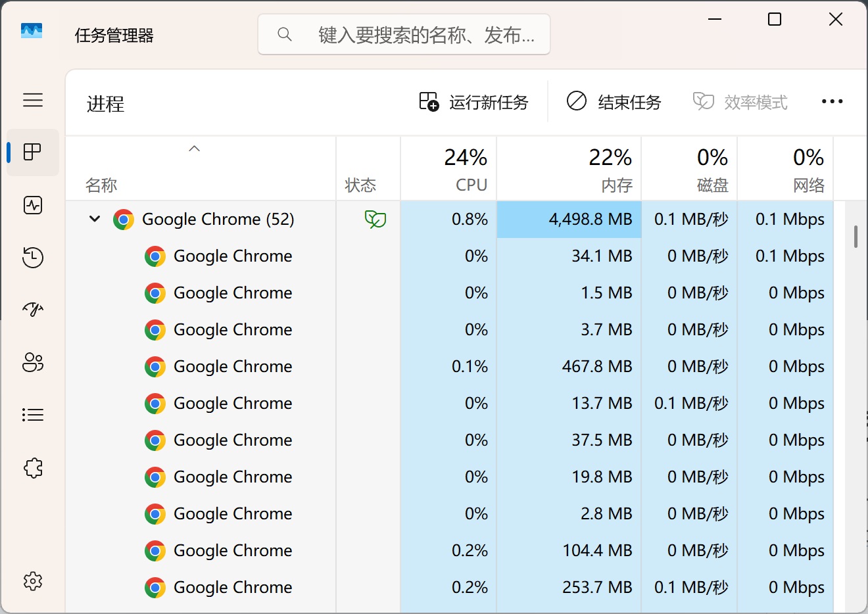
Task: Click the 进程 page title
Action: point(105,104)
